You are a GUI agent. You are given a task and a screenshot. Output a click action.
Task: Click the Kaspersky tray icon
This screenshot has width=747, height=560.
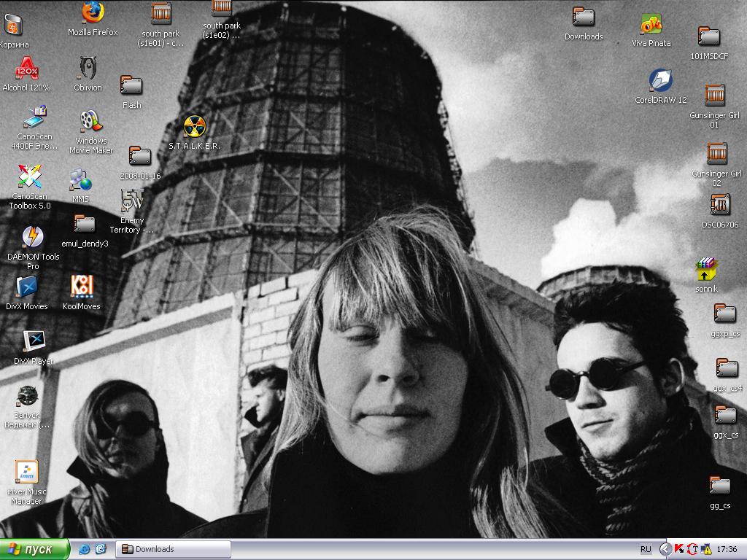679,549
